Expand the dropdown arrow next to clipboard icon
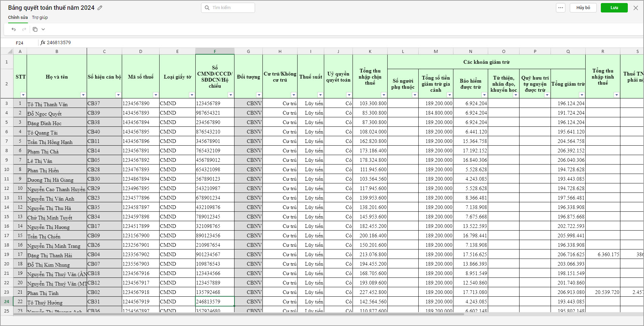This screenshot has height=326, width=644. point(43,29)
